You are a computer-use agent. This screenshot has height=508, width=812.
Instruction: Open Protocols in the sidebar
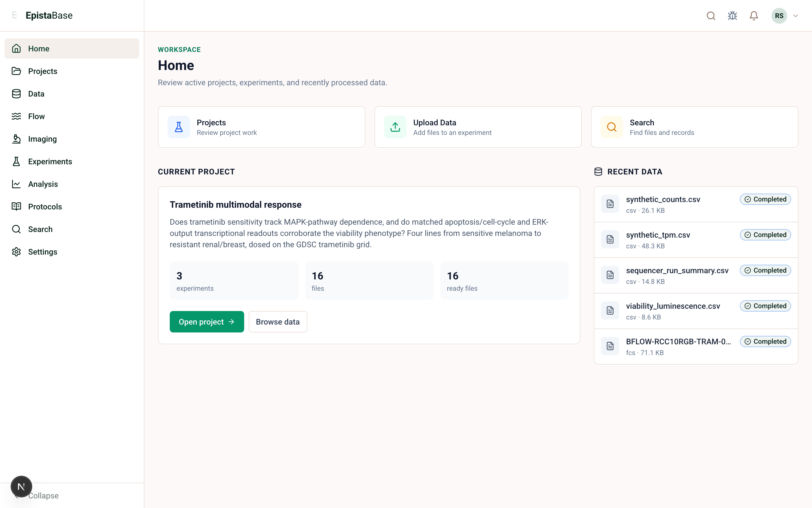coord(72,207)
